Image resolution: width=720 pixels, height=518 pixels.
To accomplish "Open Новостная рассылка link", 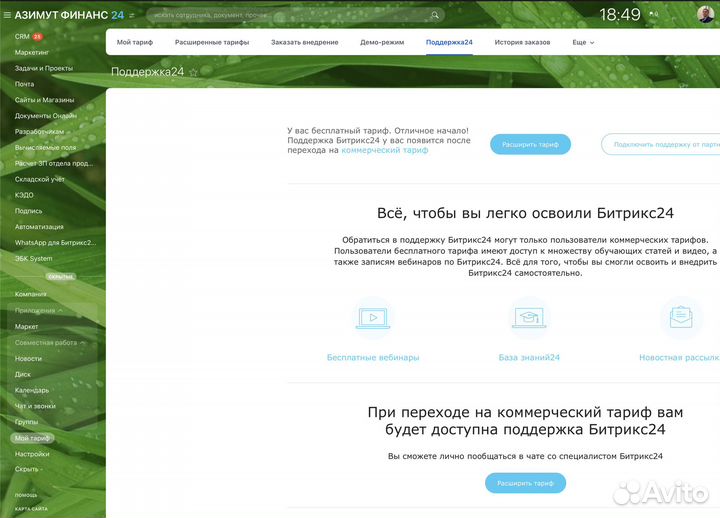I will click(680, 357).
